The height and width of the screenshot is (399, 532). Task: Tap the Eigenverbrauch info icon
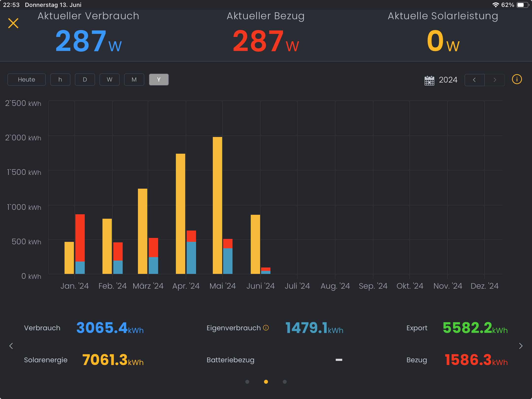[266, 328]
